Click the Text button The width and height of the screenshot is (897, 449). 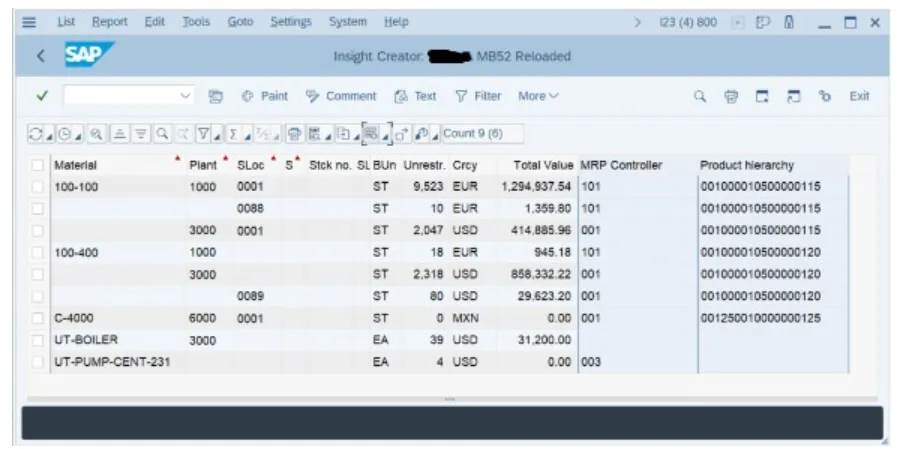[x=416, y=96]
